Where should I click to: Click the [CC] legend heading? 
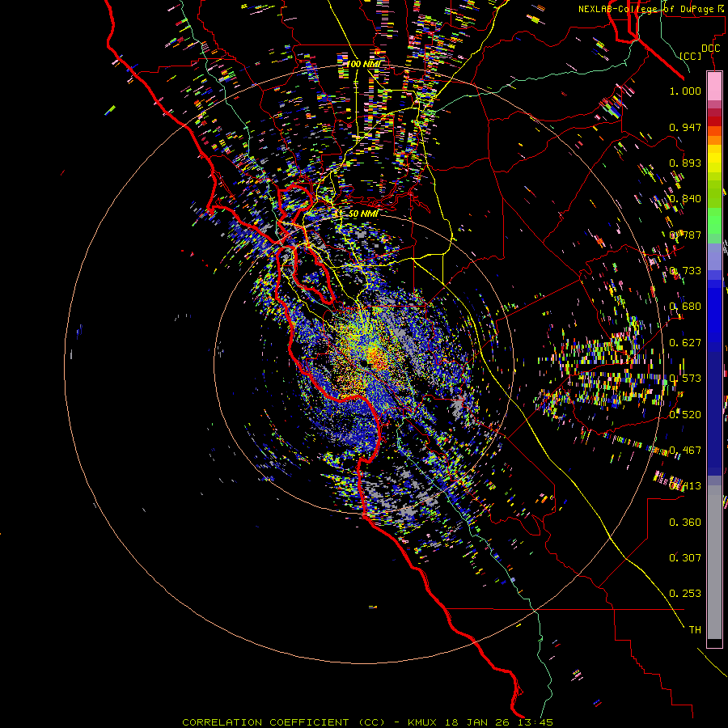pos(691,56)
